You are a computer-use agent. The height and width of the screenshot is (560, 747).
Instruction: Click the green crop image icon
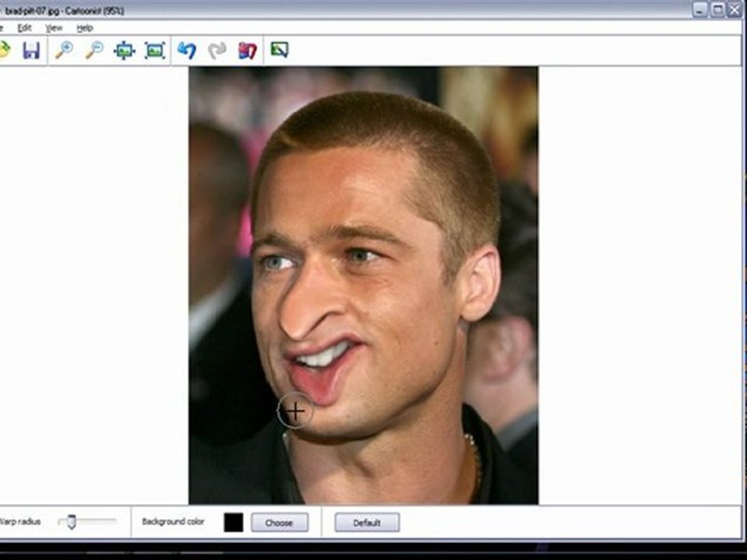click(x=279, y=50)
